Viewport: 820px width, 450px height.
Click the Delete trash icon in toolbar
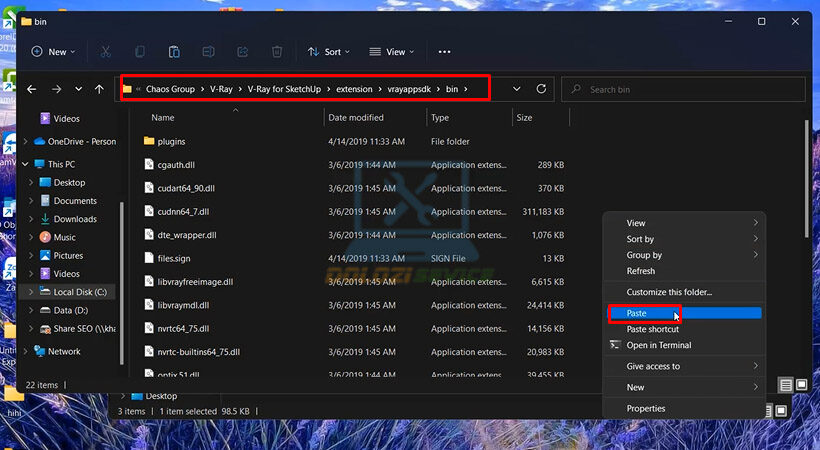click(277, 52)
